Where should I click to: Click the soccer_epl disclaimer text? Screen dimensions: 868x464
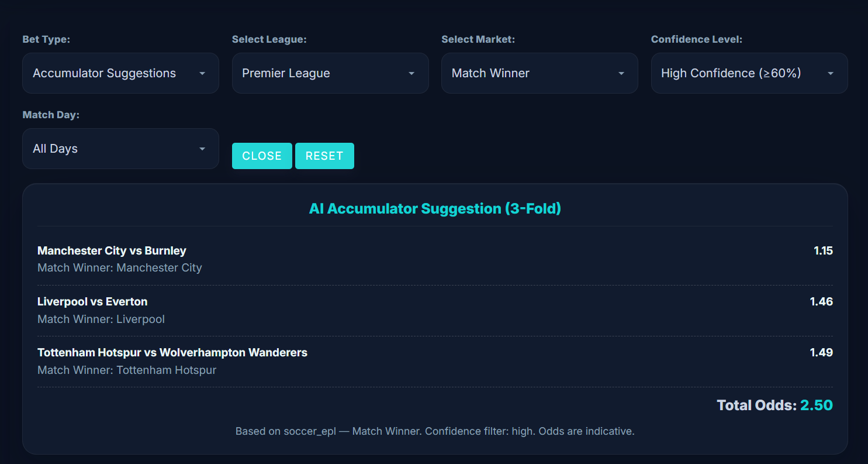435,431
